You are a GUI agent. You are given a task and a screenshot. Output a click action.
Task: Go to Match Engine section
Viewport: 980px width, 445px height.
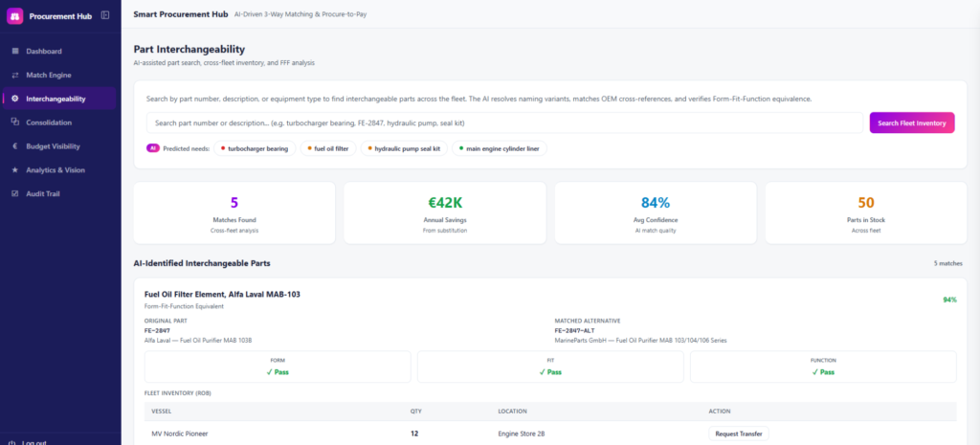(59, 75)
